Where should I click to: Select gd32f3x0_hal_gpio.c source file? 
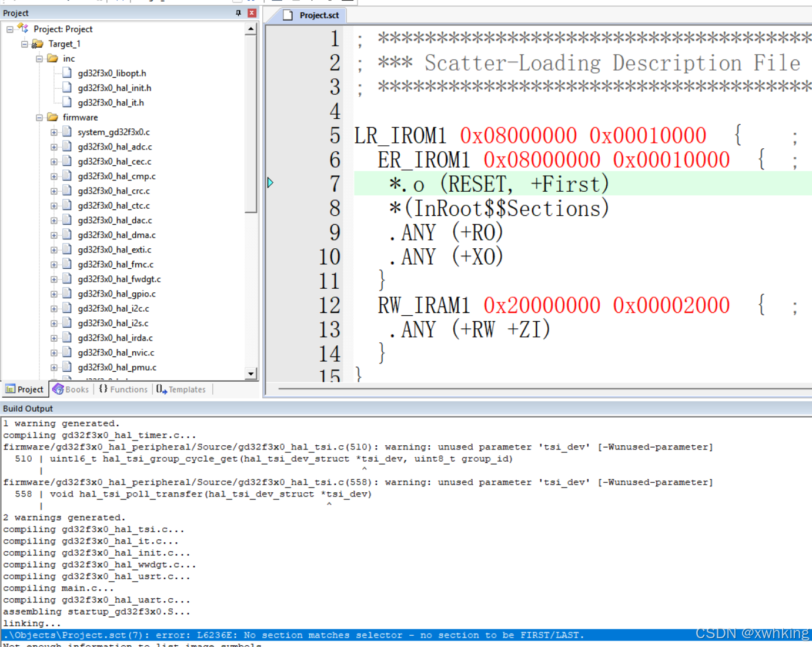point(116,294)
